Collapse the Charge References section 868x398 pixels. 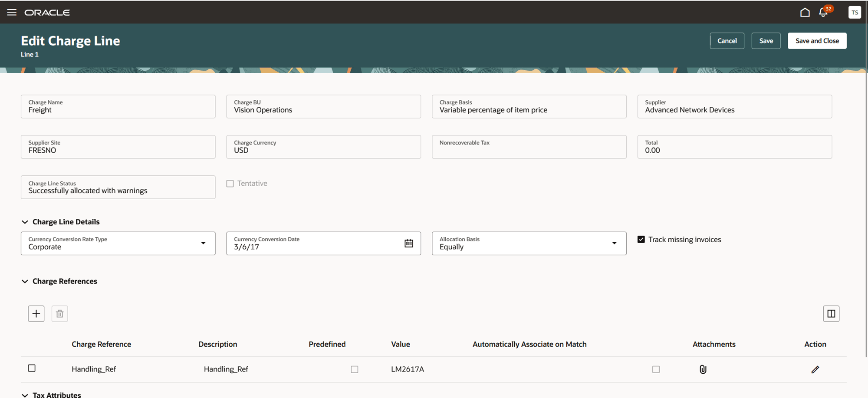coord(25,281)
